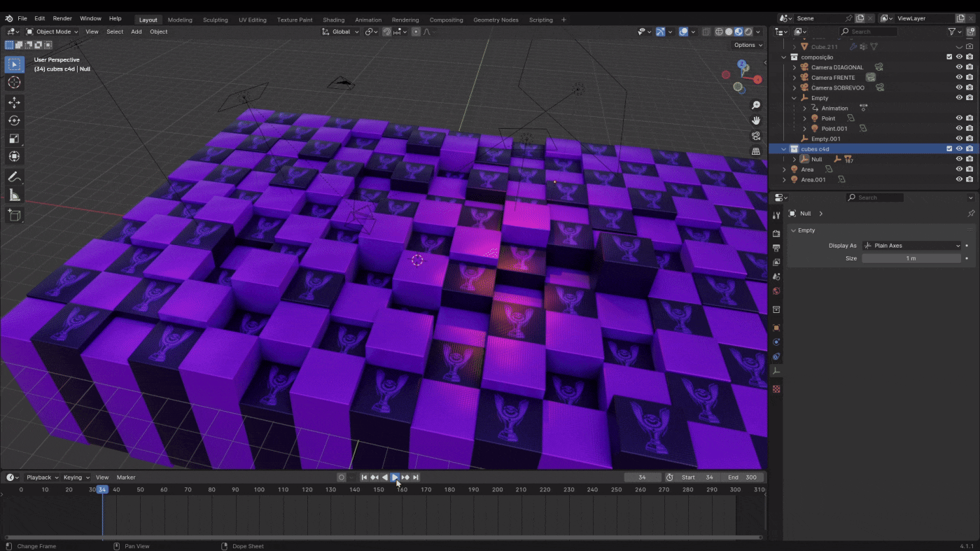Jump to the timeline's last frame
This screenshot has height=551, width=980.
coord(416,477)
